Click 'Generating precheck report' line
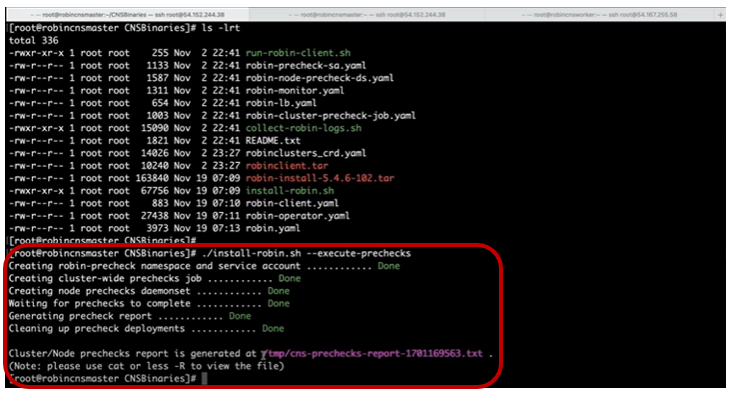Screen dimensions: 731x396 coord(130,316)
